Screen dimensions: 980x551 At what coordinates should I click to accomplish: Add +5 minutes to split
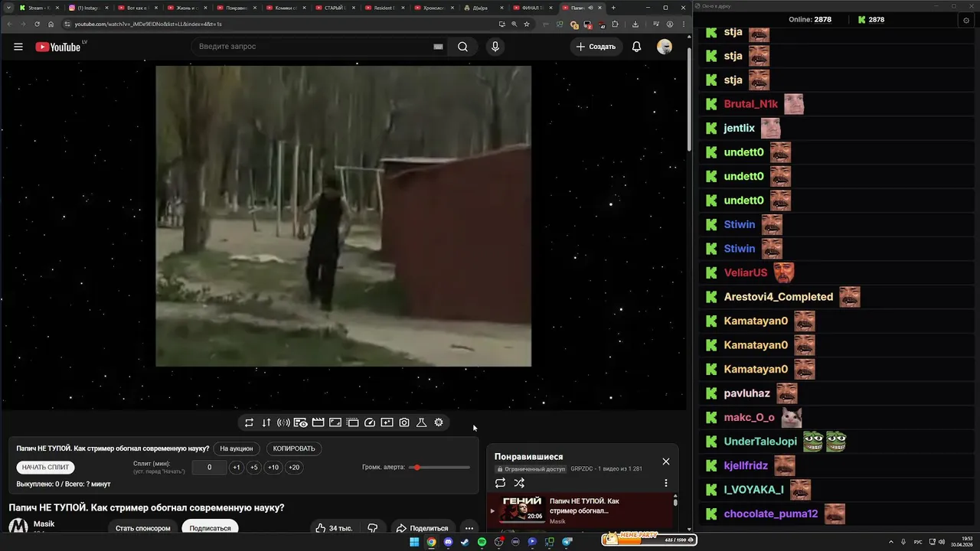point(254,468)
